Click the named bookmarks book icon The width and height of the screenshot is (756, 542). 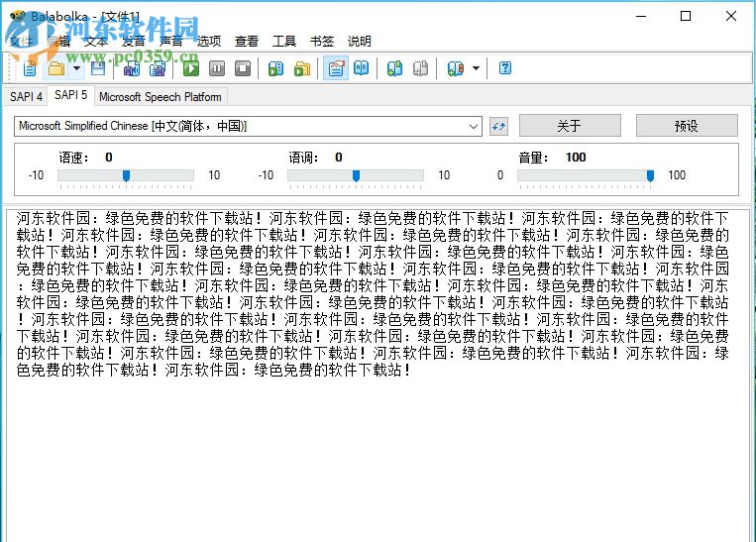[456, 68]
